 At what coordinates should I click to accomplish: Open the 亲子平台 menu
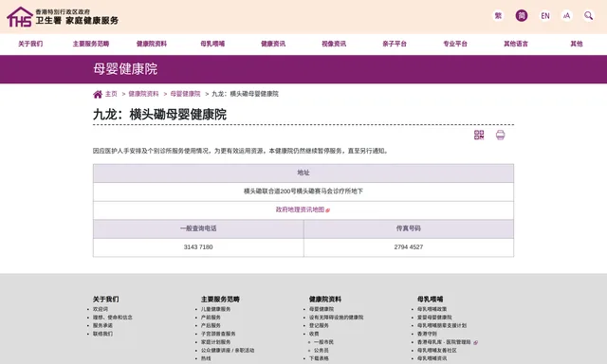tap(395, 44)
